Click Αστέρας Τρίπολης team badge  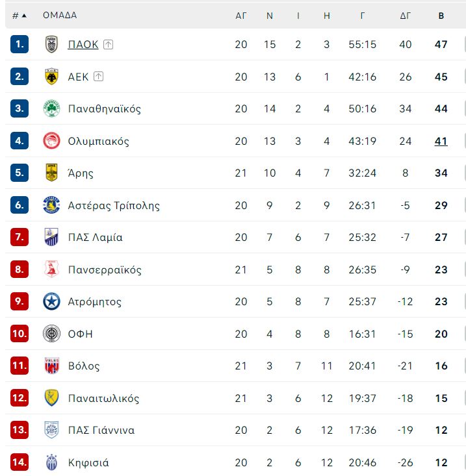coord(51,205)
